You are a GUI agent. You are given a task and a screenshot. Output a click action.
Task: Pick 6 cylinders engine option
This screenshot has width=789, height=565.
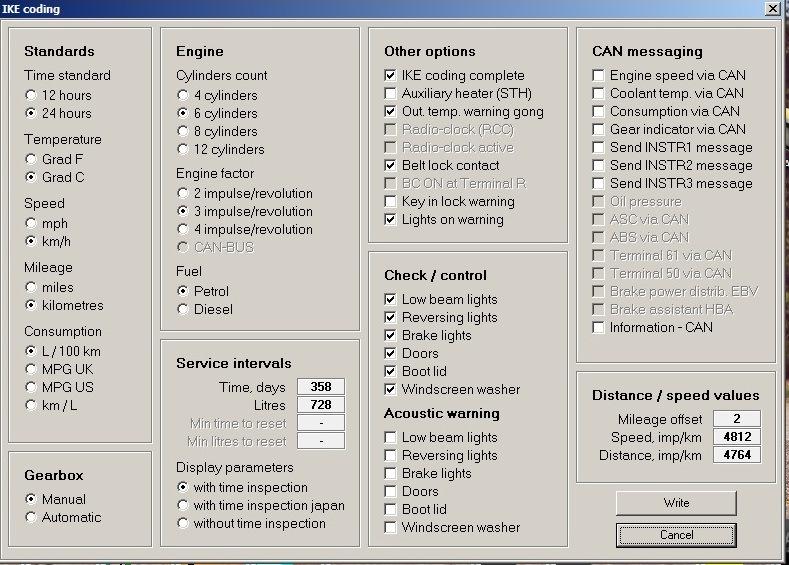[x=183, y=113]
